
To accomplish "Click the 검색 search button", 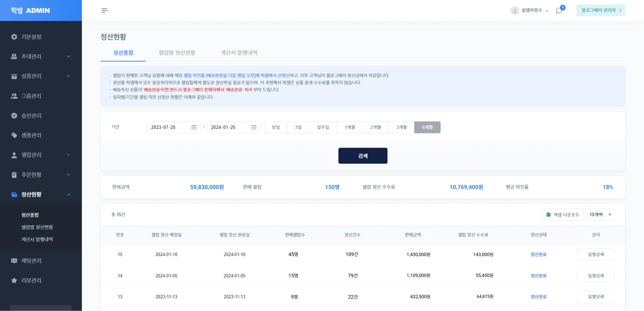I will pyautogui.click(x=363, y=156).
